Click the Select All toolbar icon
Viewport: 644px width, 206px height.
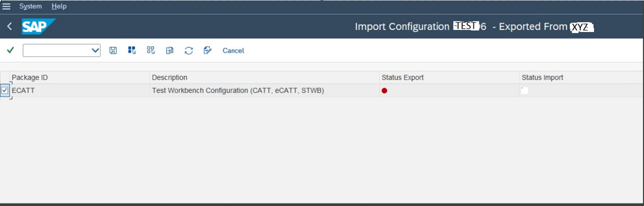pyautogui.click(x=132, y=50)
